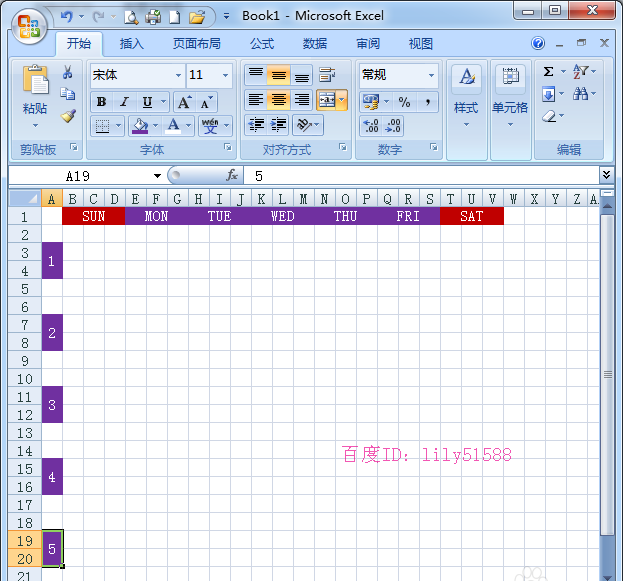Switch to 页面布局 Page Layout tab
This screenshot has height=581, width=623.
coord(197,43)
